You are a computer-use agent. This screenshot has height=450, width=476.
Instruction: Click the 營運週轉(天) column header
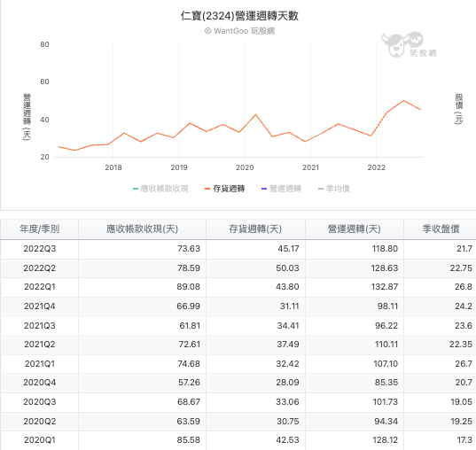(x=355, y=229)
